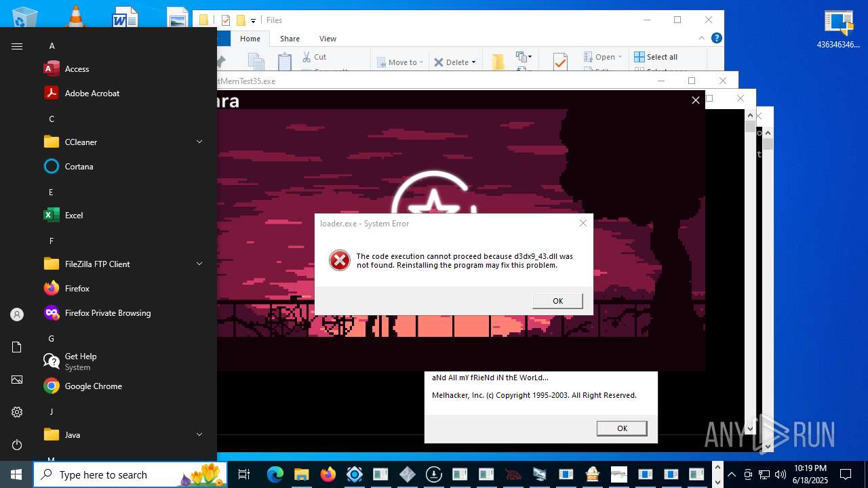Screen dimensions: 868x488
Task: Expand FileZilla FTP Client folder
Action: pyautogui.click(x=199, y=264)
